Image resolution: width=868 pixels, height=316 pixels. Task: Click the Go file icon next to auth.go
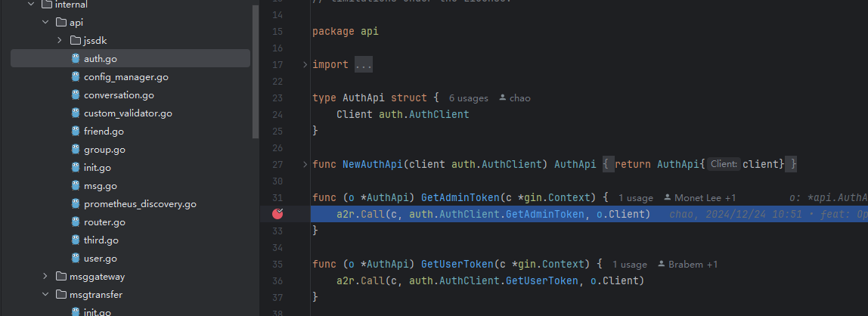(x=75, y=58)
